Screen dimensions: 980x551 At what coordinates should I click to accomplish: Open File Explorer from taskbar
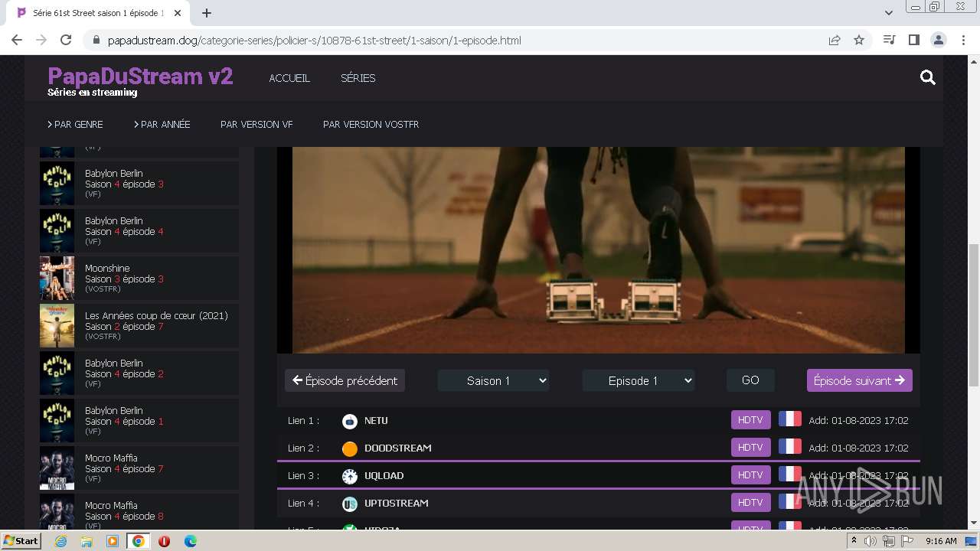point(87,541)
